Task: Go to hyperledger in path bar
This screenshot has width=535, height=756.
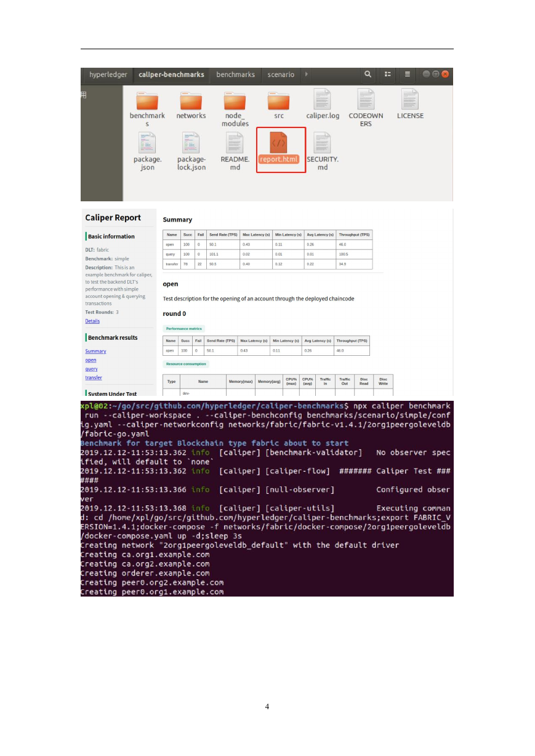Action: pyautogui.click(x=108, y=74)
